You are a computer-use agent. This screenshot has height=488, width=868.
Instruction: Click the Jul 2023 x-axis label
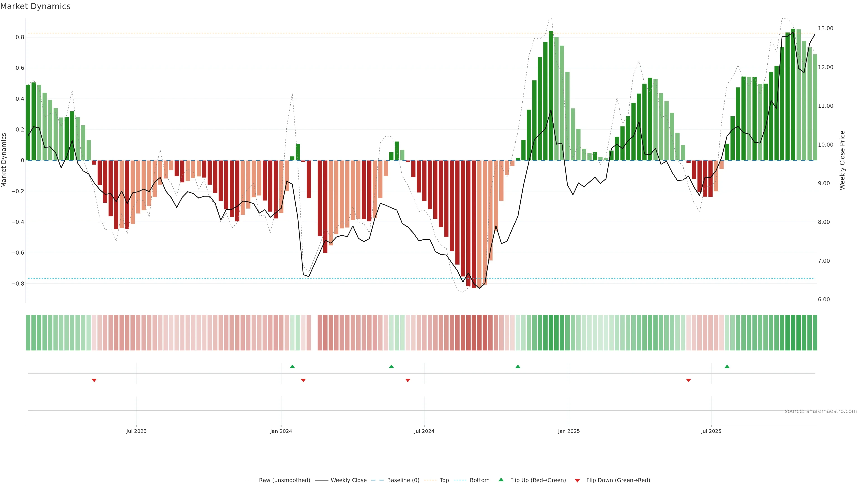coord(137,431)
